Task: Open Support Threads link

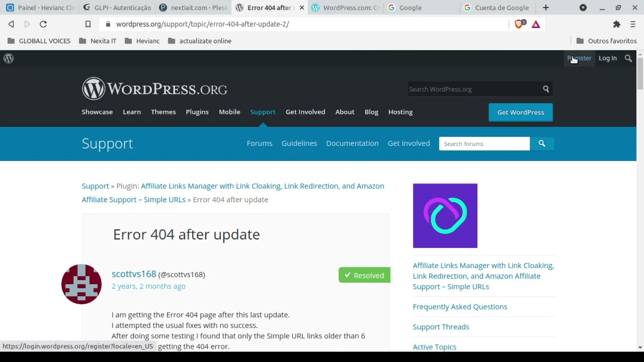Action: (441, 327)
